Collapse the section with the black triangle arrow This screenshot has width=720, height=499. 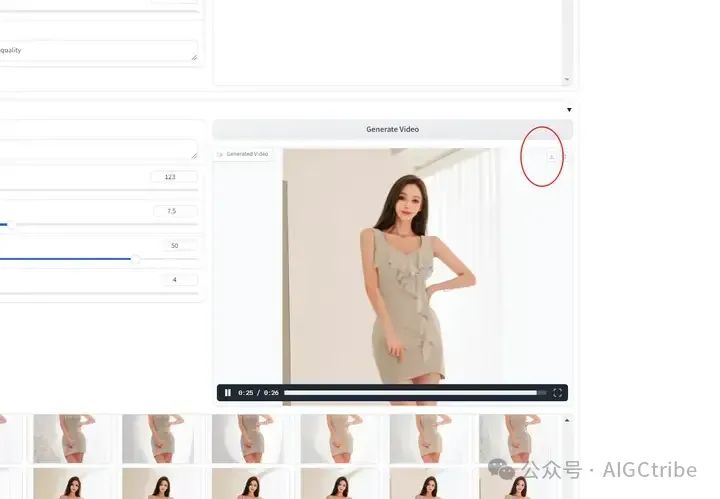(x=569, y=110)
